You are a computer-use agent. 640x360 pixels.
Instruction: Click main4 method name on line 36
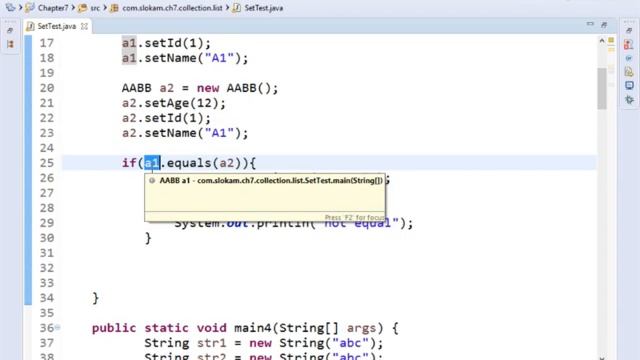pos(253,328)
